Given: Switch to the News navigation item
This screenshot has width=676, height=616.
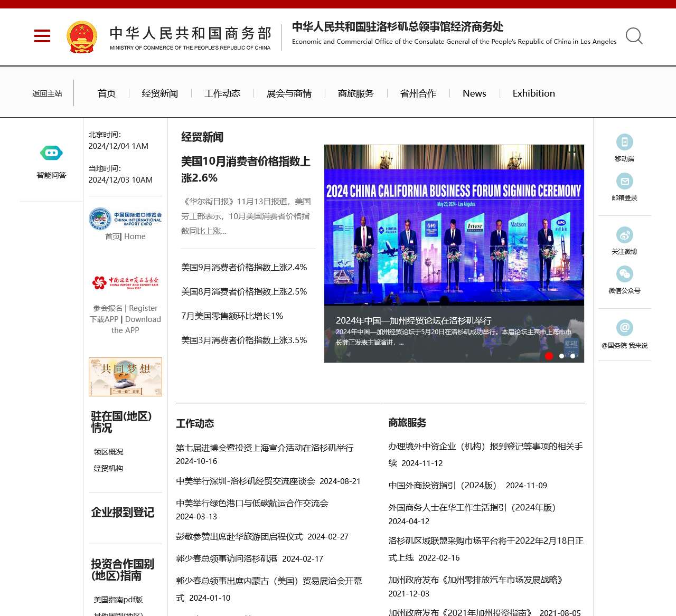Looking at the screenshot, I should coord(474,93).
